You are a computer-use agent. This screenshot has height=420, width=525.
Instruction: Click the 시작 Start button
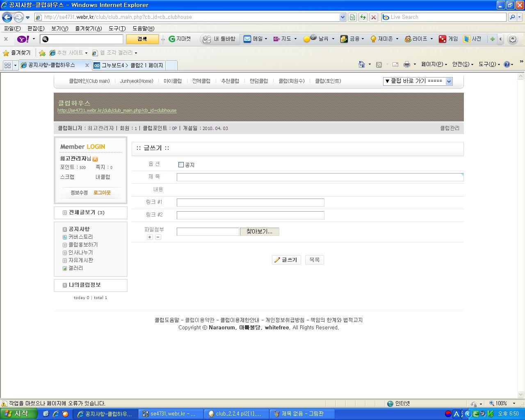tap(16, 414)
